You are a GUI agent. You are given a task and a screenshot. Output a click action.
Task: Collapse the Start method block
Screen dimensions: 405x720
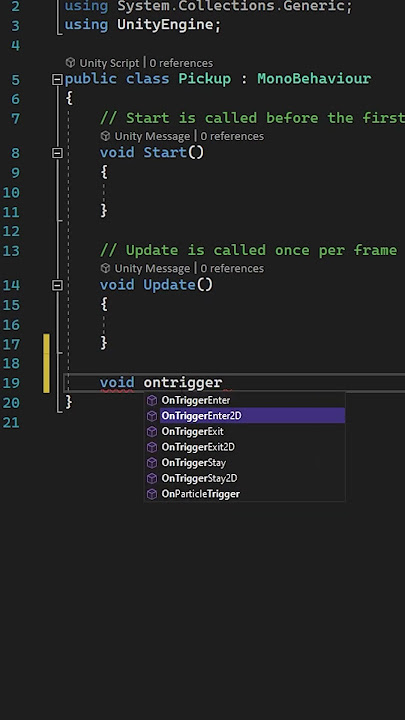57,153
